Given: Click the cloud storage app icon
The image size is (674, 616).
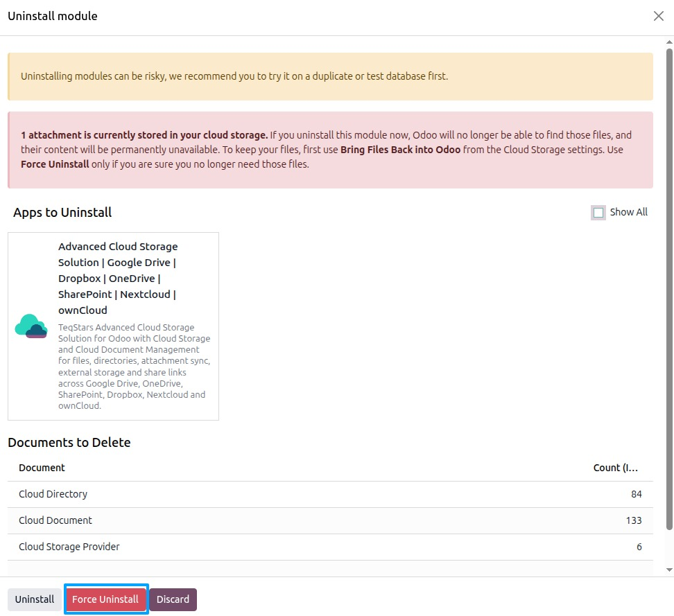Looking at the screenshot, I should click(x=31, y=326).
